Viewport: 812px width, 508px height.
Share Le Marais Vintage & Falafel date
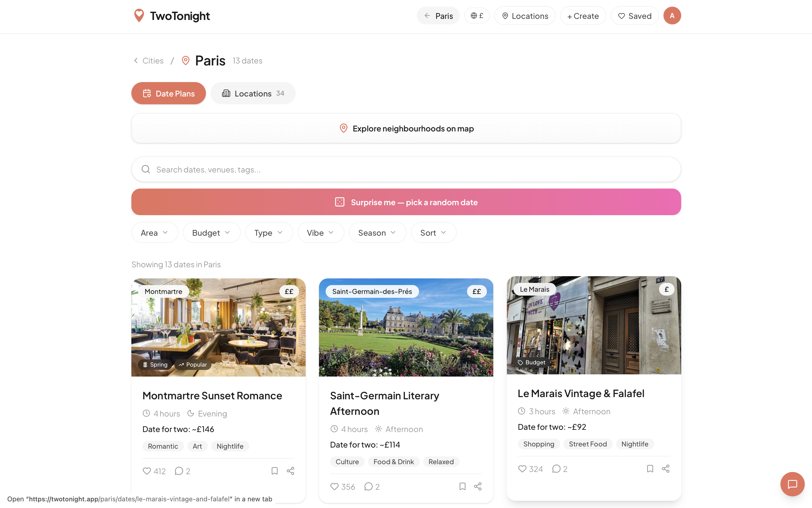[666, 469]
